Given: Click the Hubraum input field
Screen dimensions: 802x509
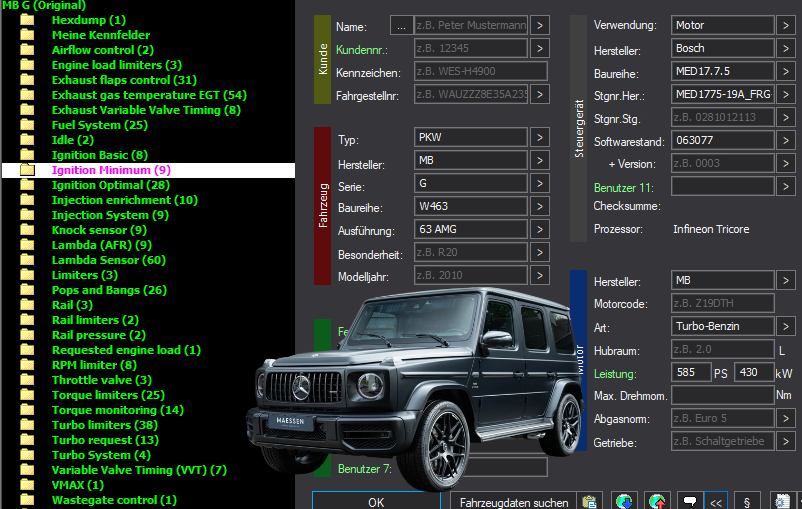Looking at the screenshot, I should point(722,349).
